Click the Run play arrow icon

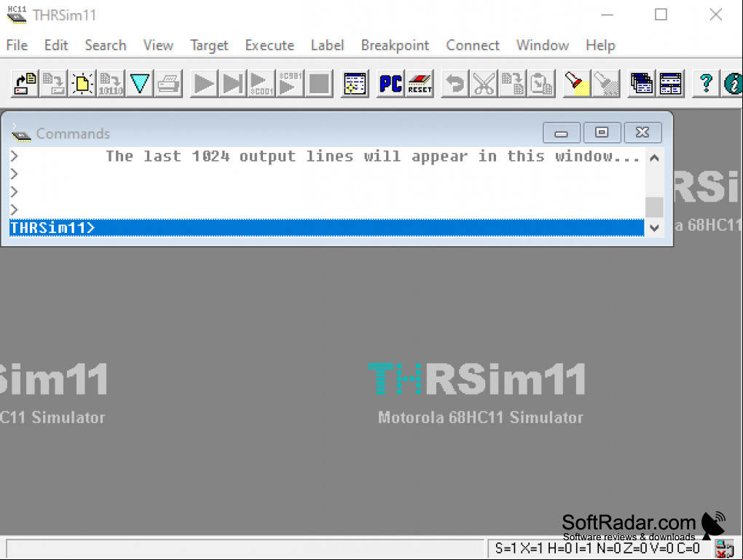204,84
